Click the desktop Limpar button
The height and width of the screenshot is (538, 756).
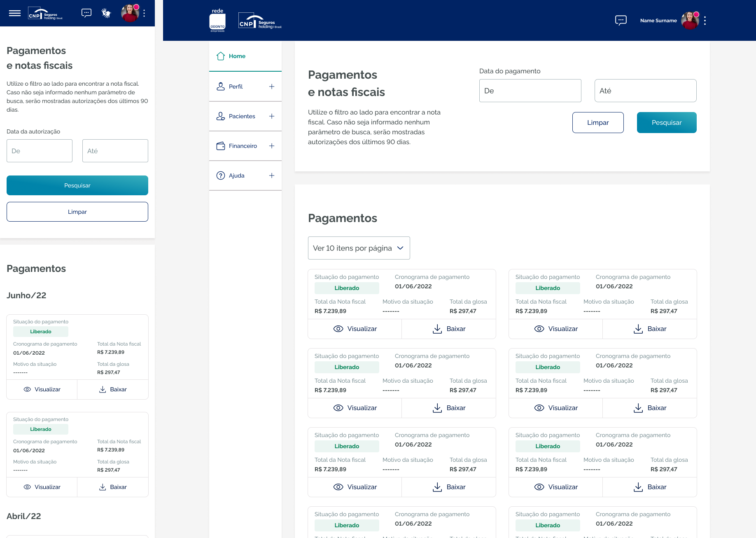coord(598,123)
